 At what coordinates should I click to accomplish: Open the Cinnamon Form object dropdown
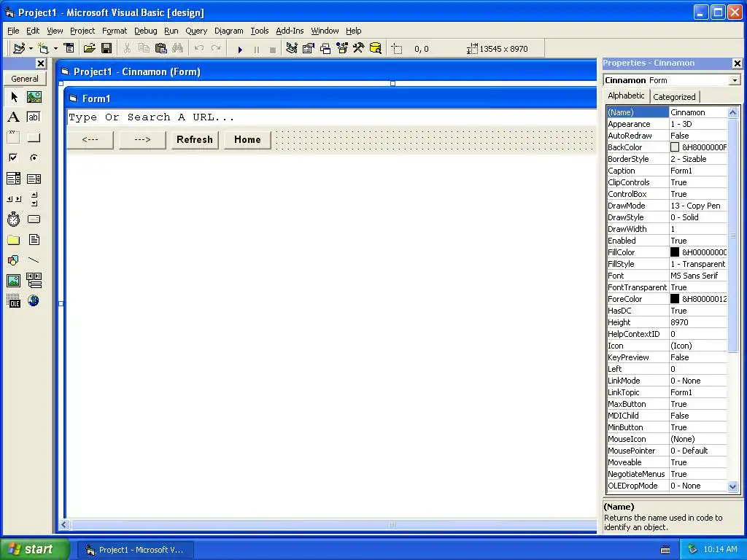(734, 80)
